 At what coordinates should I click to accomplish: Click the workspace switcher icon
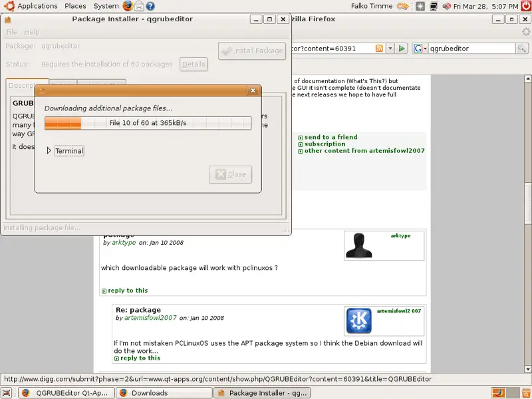click(505, 393)
